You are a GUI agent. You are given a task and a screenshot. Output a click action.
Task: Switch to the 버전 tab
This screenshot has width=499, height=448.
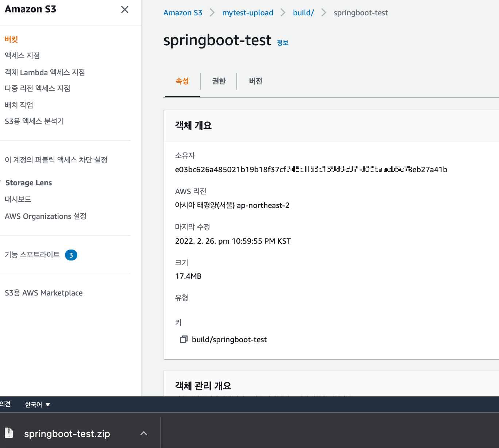click(256, 81)
